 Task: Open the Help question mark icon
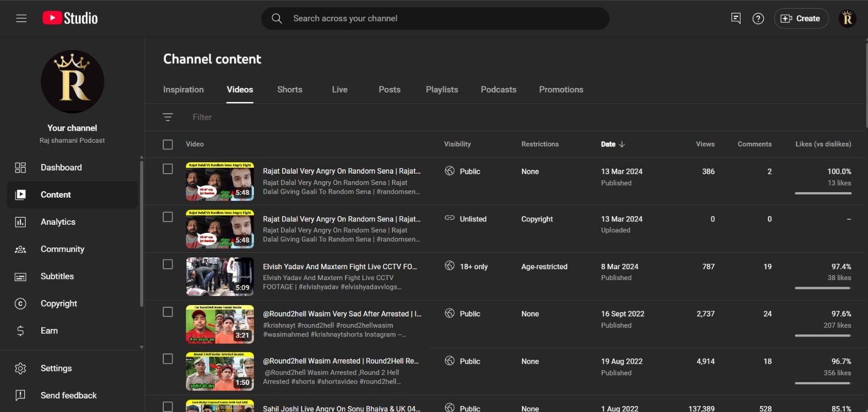click(758, 18)
